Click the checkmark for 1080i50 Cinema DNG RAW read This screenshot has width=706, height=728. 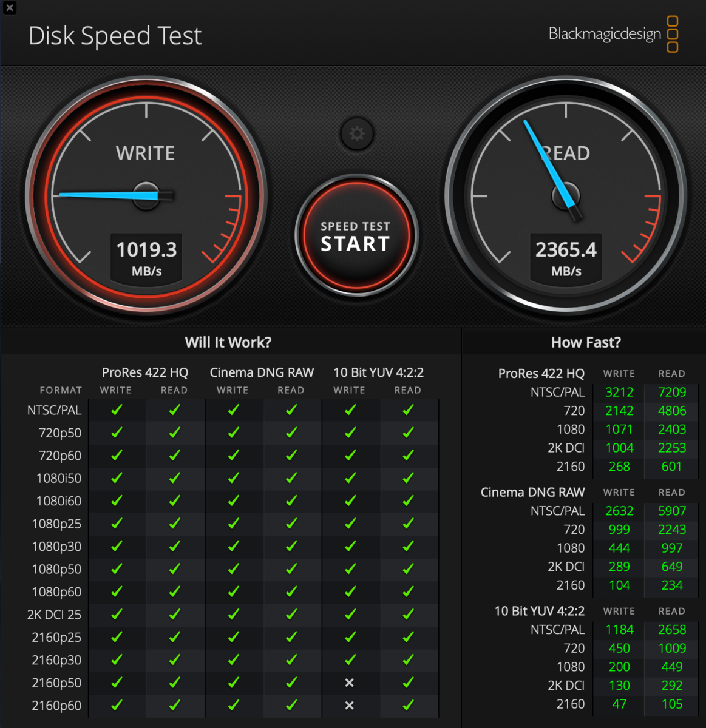pos(291,478)
